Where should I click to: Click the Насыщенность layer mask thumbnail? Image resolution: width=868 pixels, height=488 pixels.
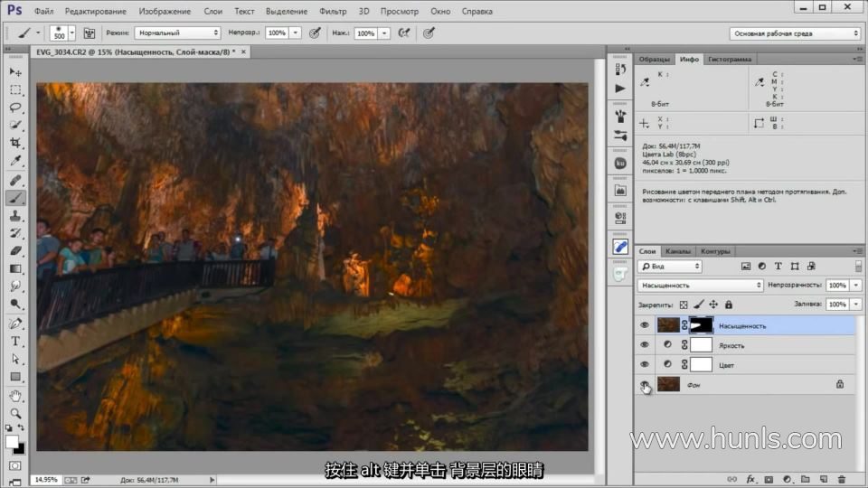[x=702, y=325]
